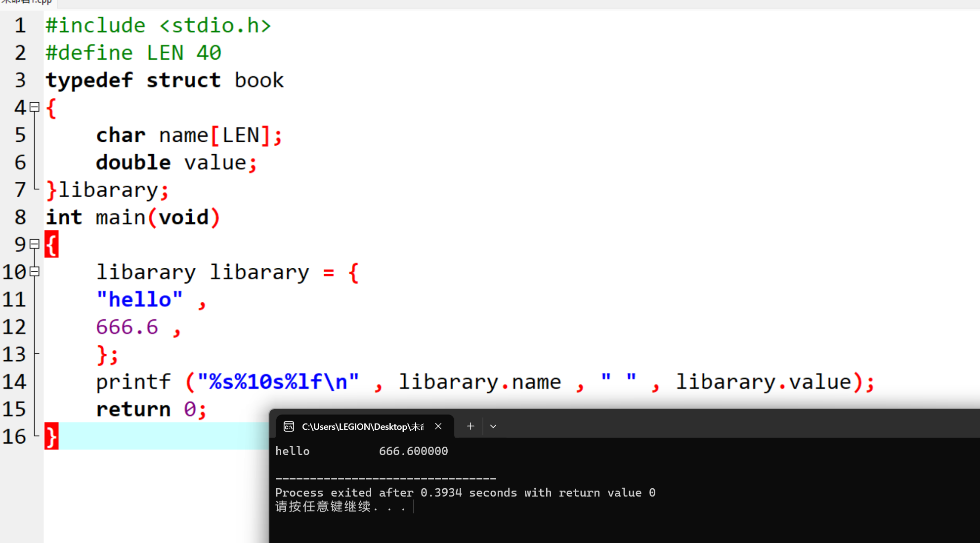Click the highlighted opening brace on line 9
Image resolution: width=980 pixels, height=543 pixels.
click(51, 244)
